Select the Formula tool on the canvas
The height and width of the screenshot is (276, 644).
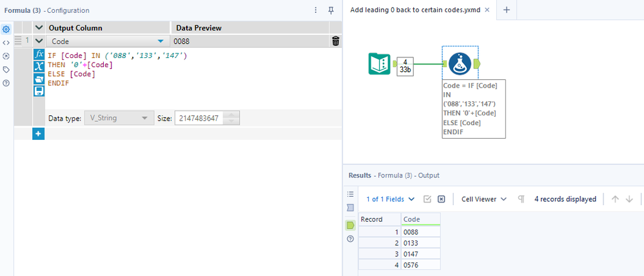coord(460,63)
